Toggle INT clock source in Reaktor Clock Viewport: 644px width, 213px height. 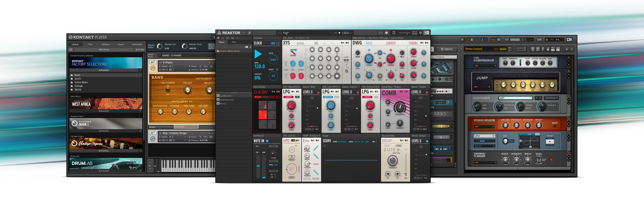273,43
